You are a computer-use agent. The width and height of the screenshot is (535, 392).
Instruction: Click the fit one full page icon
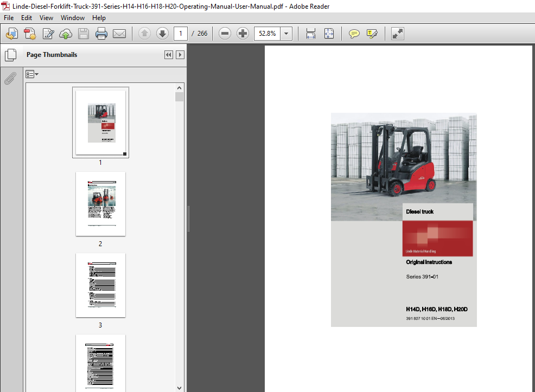329,34
